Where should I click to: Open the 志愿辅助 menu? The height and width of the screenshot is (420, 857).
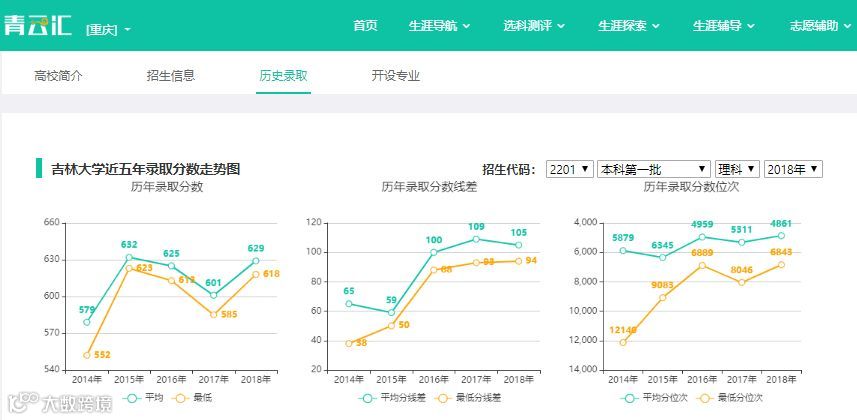tap(820, 26)
